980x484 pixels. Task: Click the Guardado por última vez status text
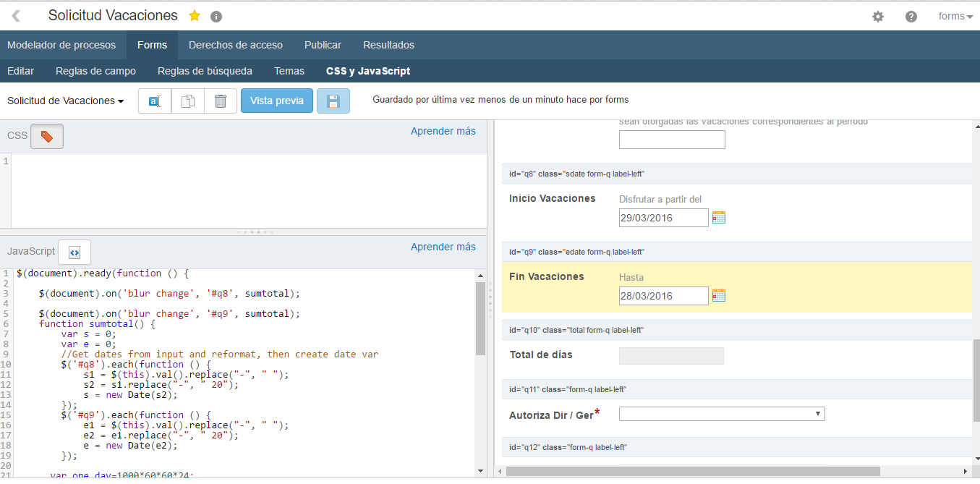click(500, 100)
